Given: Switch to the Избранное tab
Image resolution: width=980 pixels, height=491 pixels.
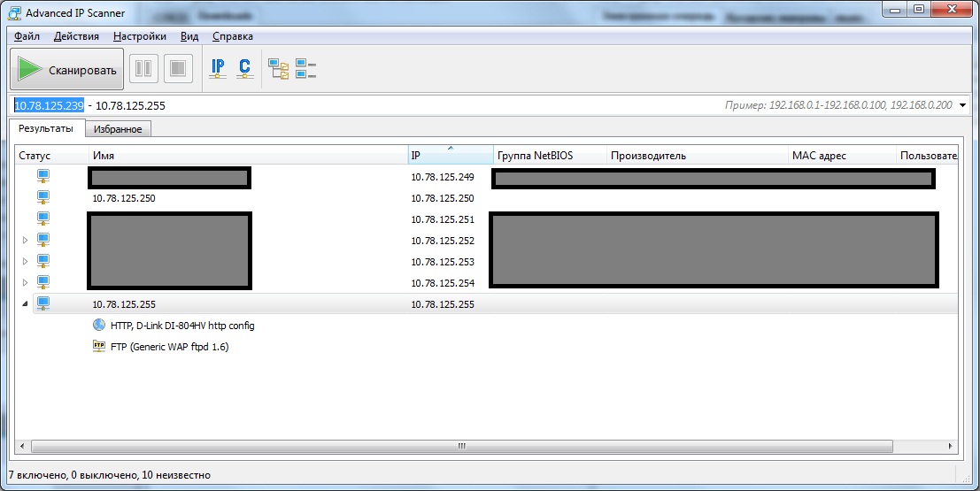Looking at the screenshot, I should pos(118,129).
